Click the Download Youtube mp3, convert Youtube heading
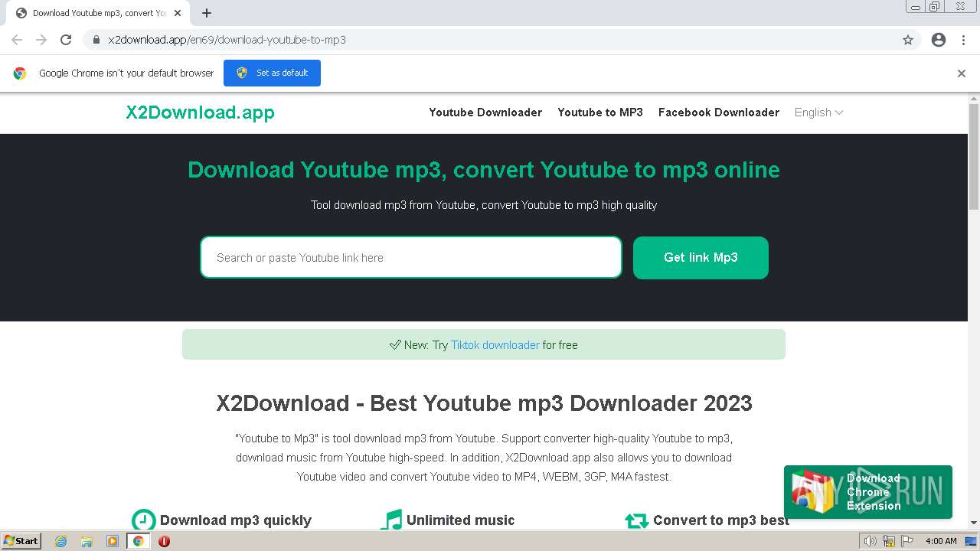Screen dimensions: 980x551 484,170
